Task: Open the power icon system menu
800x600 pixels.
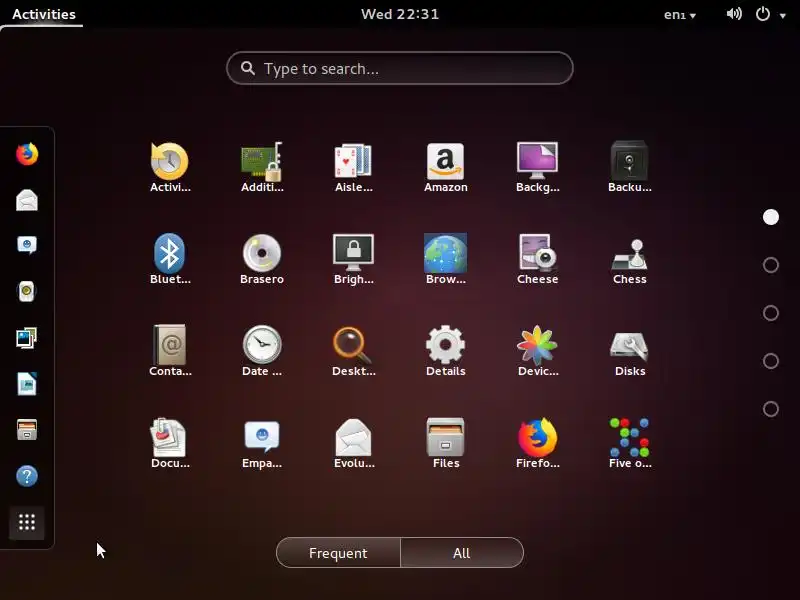Action: click(763, 14)
